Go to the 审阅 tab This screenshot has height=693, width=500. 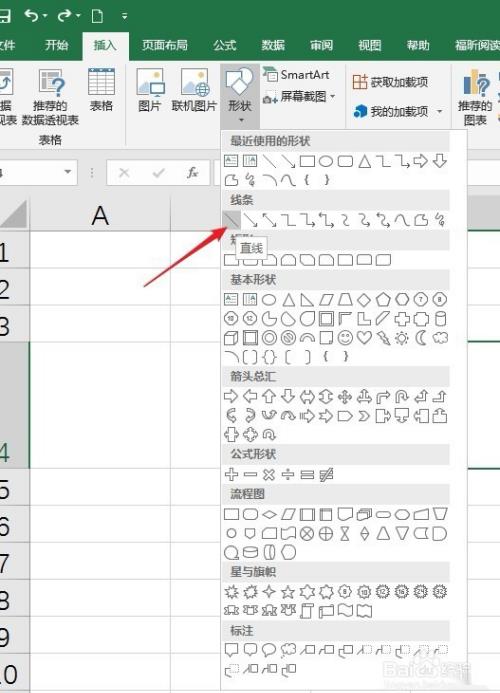pyautogui.click(x=321, y=45)
